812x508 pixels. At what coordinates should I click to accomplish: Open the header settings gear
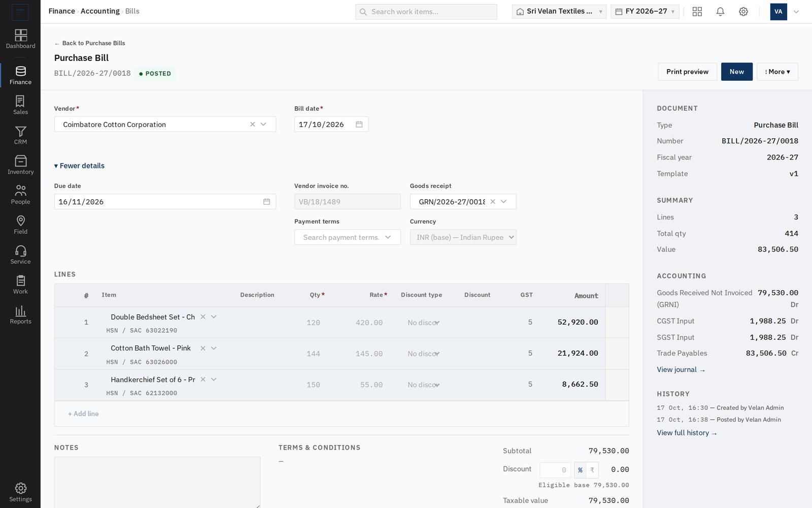click(x=743, y=12)
